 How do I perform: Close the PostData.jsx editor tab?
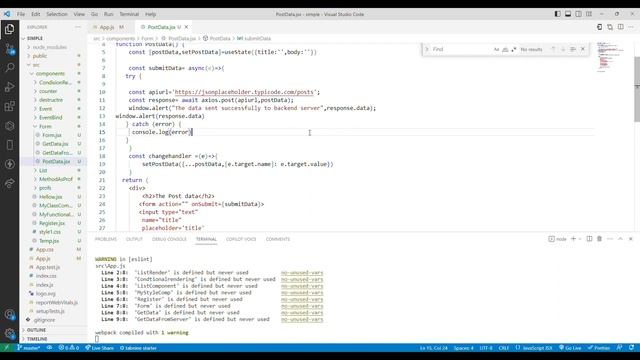click(186, 27)
